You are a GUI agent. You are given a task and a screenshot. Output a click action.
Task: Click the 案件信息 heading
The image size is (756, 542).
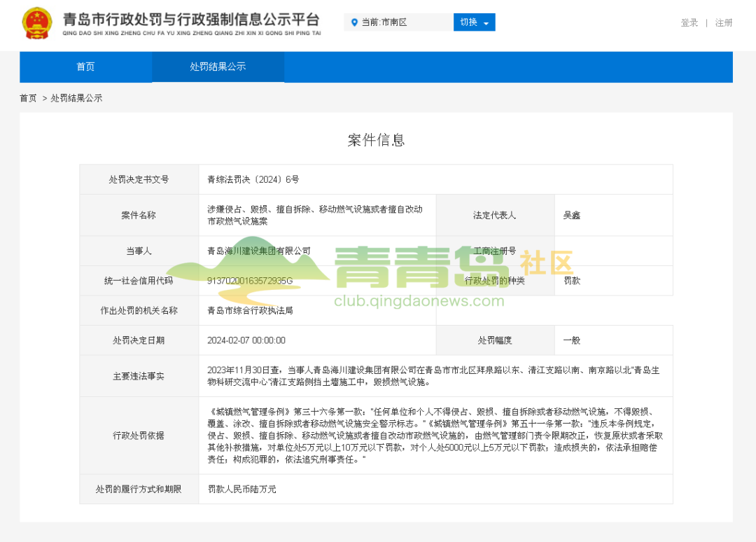pos(376,140)
